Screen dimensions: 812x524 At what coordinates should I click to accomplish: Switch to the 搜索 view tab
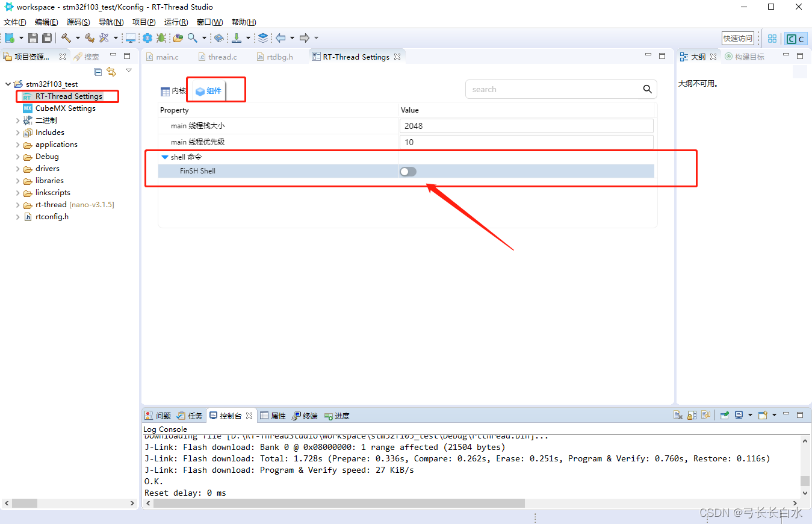(86, 57)
